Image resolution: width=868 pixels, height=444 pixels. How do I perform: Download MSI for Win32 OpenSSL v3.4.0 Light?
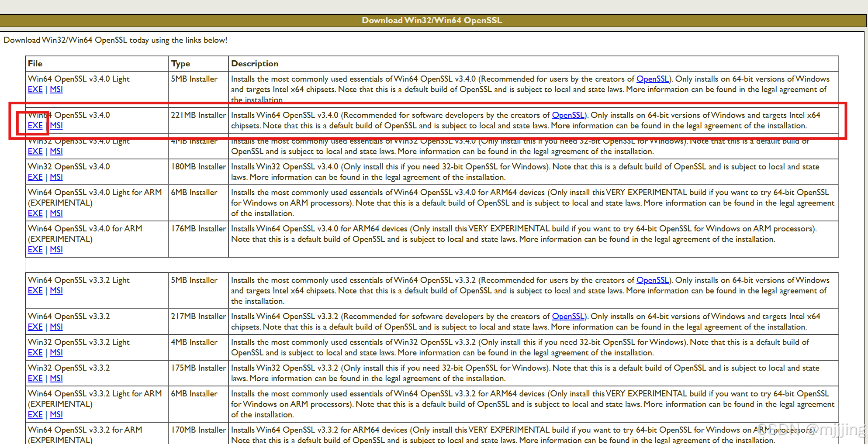(56, 151)
